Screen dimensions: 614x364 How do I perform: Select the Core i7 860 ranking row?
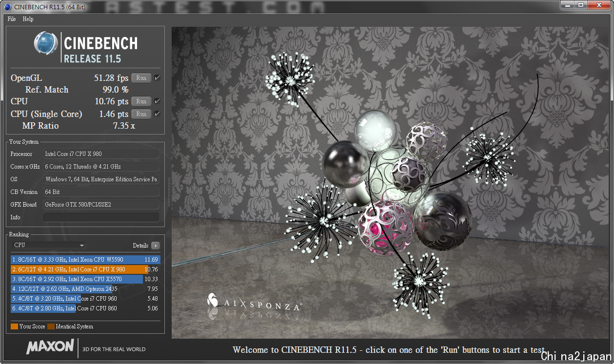pyautogui.click(x=85, y=308)
